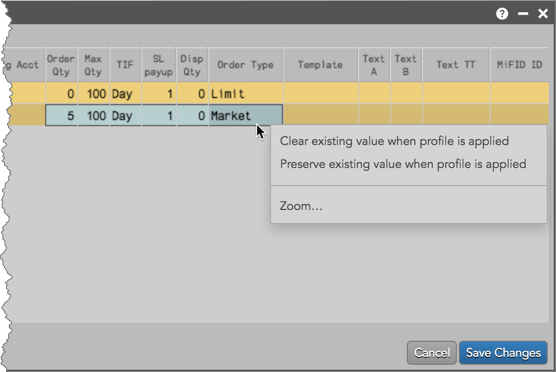Click the Order Type column header
The height and width of the screenshot is (372, 556).
click(245, 65)
